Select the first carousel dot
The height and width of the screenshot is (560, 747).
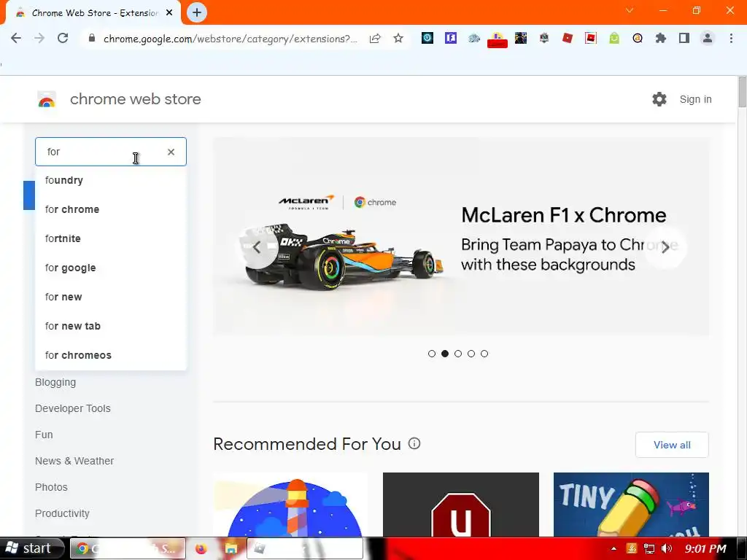coord(432,354)
